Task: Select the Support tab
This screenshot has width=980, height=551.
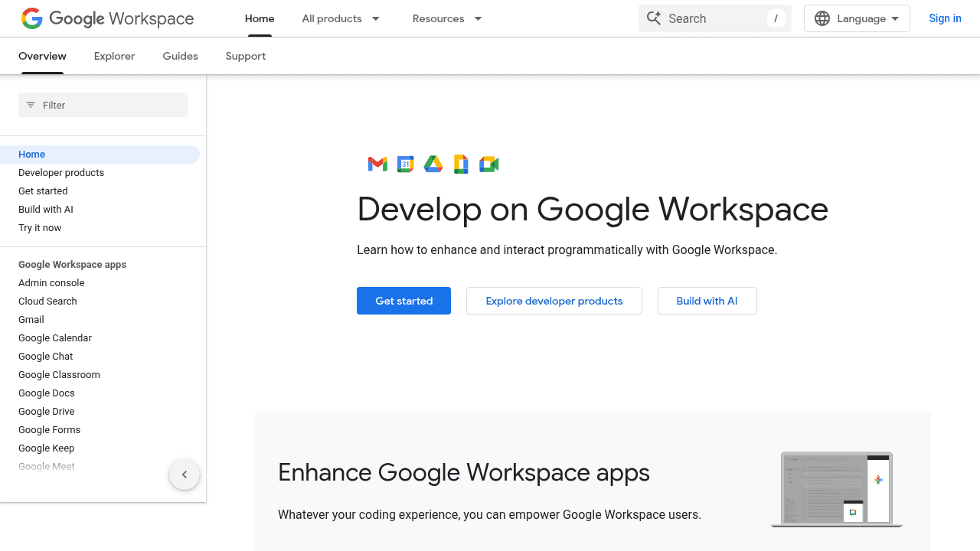Action: click(x=245, y=56)
